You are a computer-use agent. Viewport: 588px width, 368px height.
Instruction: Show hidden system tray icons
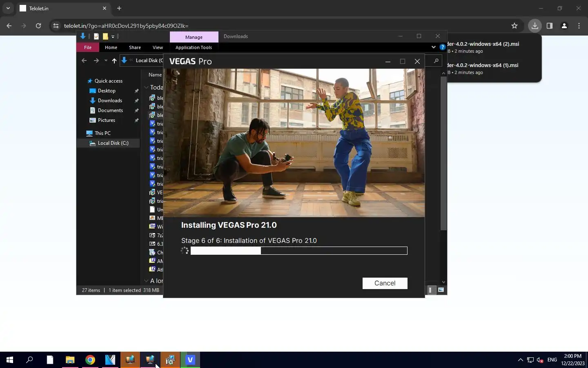tap(520, 360)
